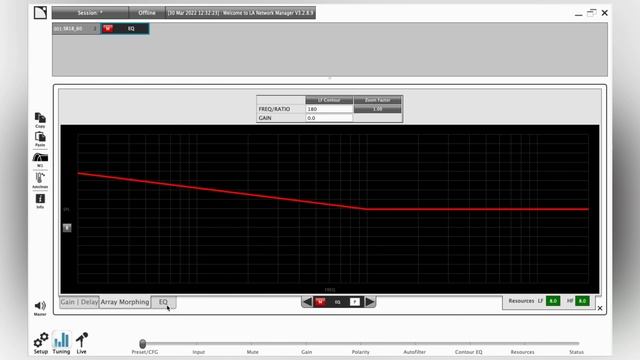The width and height of the screenshot is (640, 360).
Task: Go to next group with right arrow
Action: pos(370,302)
